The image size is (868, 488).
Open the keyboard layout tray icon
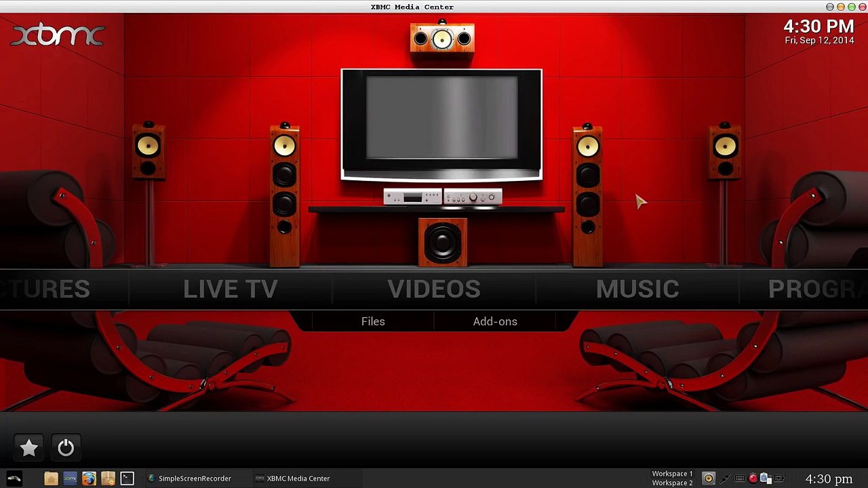point(740,479)
